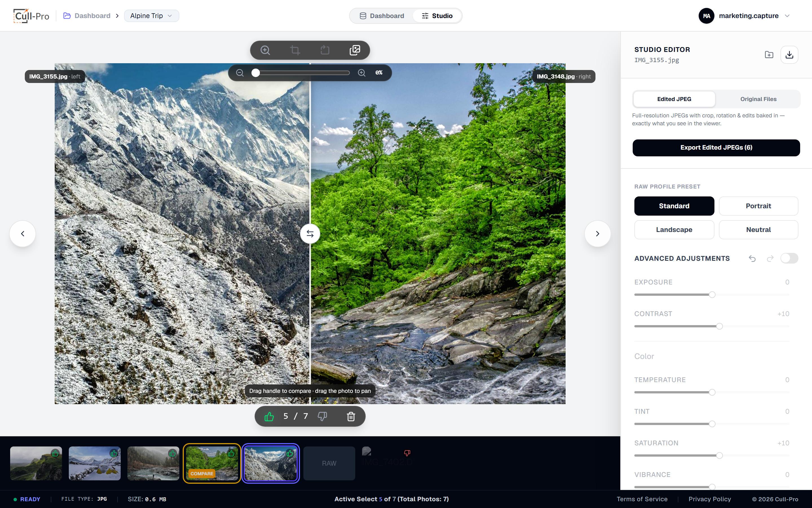Click the Saturation slider handle
This screenshot has width=812, height=508.
click(x=720, y=456)
